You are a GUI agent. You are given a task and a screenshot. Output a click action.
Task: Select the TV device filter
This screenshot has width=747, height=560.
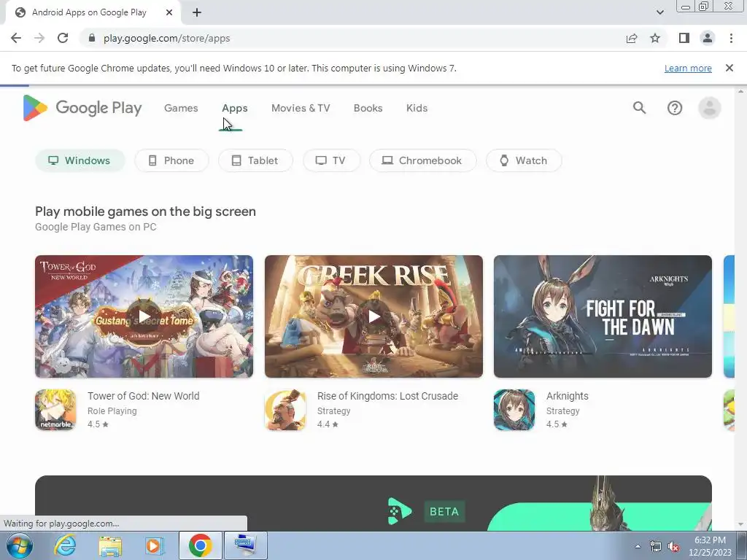331,160
